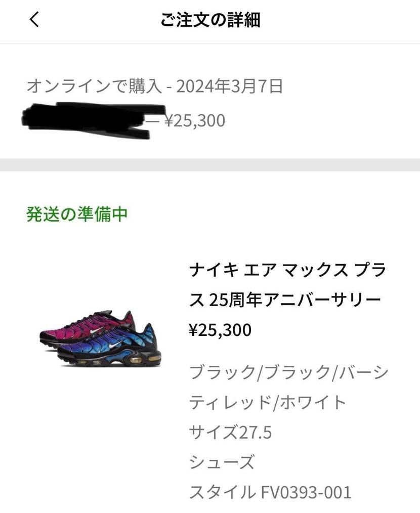Click the order date 2024年3月7日 text

click(229, 87)
